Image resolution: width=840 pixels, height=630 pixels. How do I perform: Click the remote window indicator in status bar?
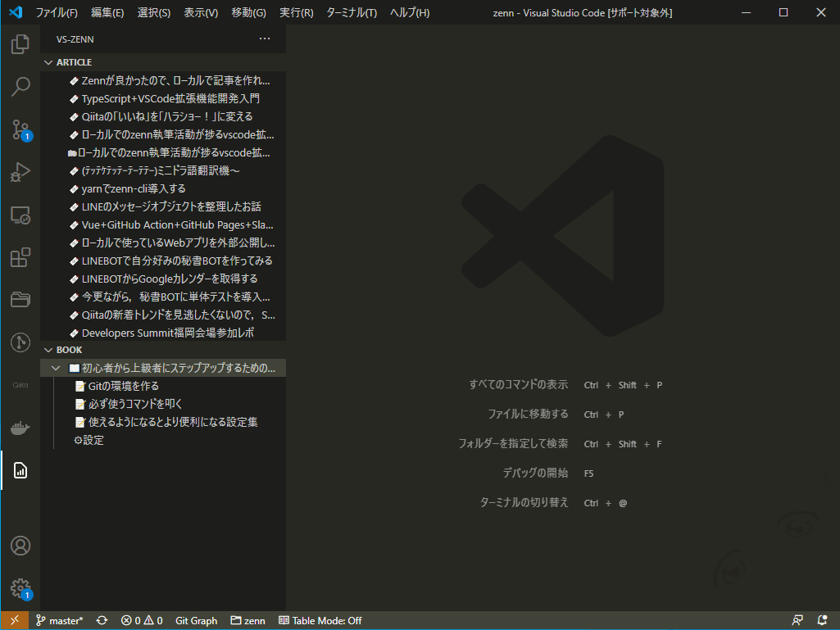tap(15, 620)
